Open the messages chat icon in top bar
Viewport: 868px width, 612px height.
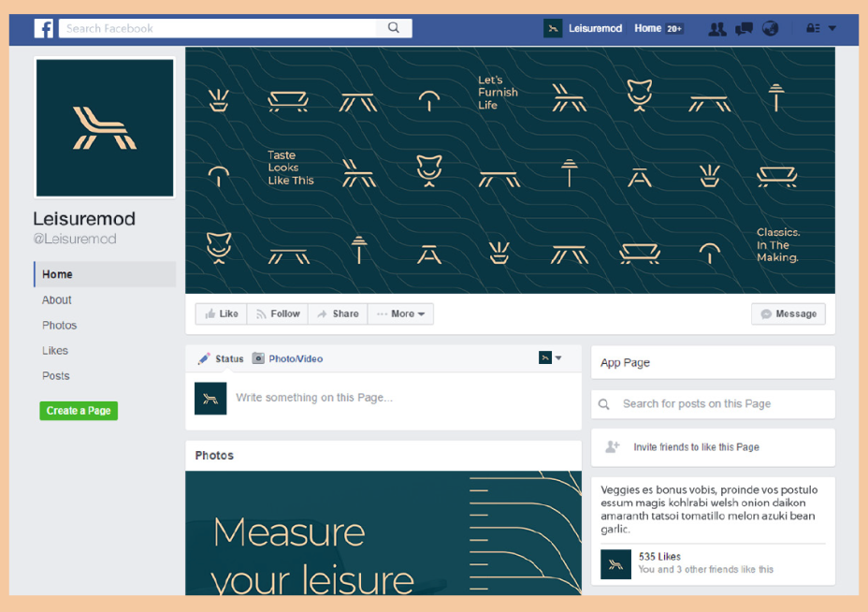[x=744, y=28]
